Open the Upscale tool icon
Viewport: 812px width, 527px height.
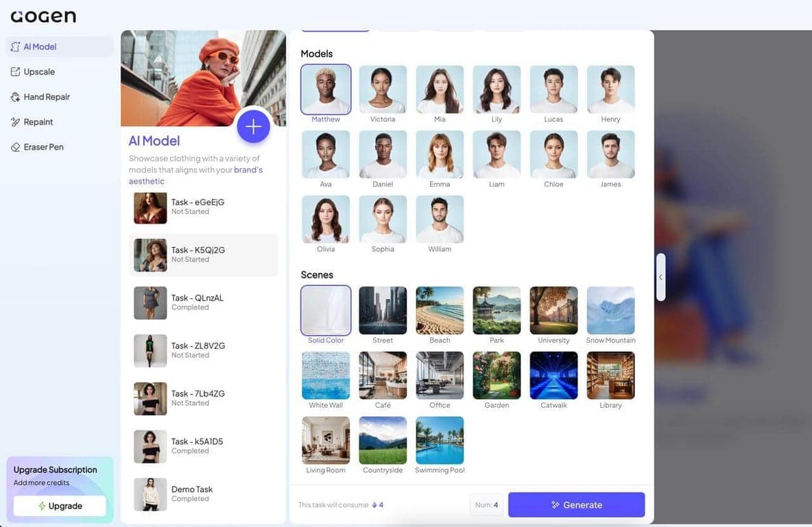coord(15,72)
